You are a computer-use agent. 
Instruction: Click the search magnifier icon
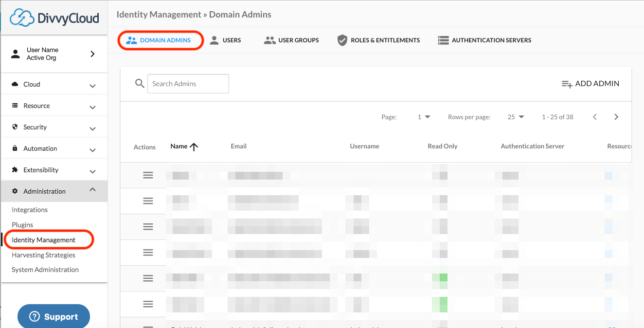[140, 84]
